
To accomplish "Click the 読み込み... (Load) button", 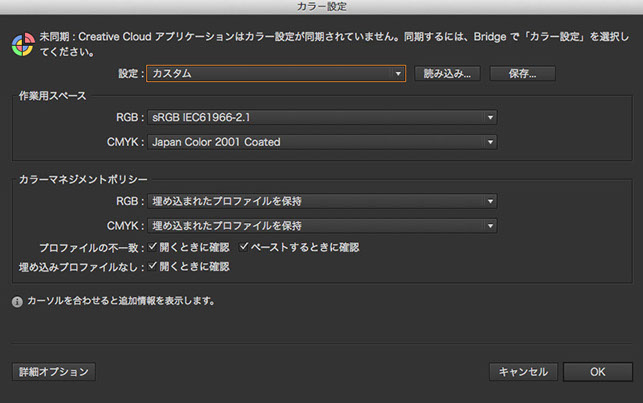I will 447,74.
